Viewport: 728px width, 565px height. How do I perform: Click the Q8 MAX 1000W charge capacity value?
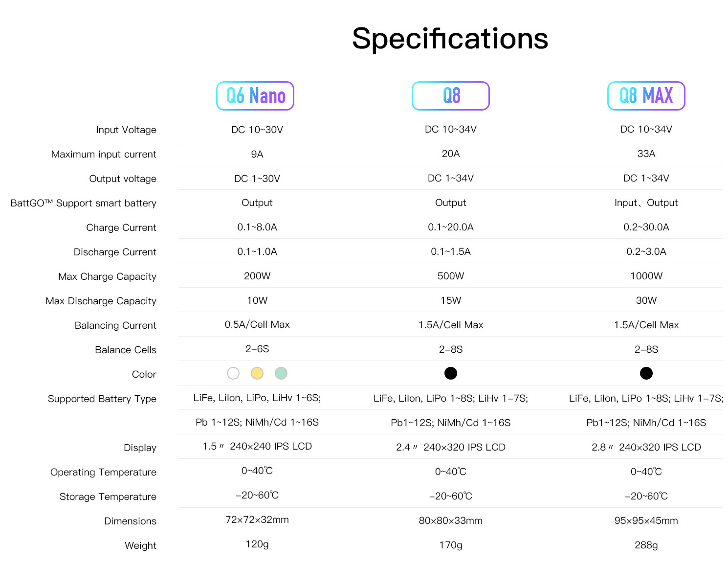[x=646, y=276]
